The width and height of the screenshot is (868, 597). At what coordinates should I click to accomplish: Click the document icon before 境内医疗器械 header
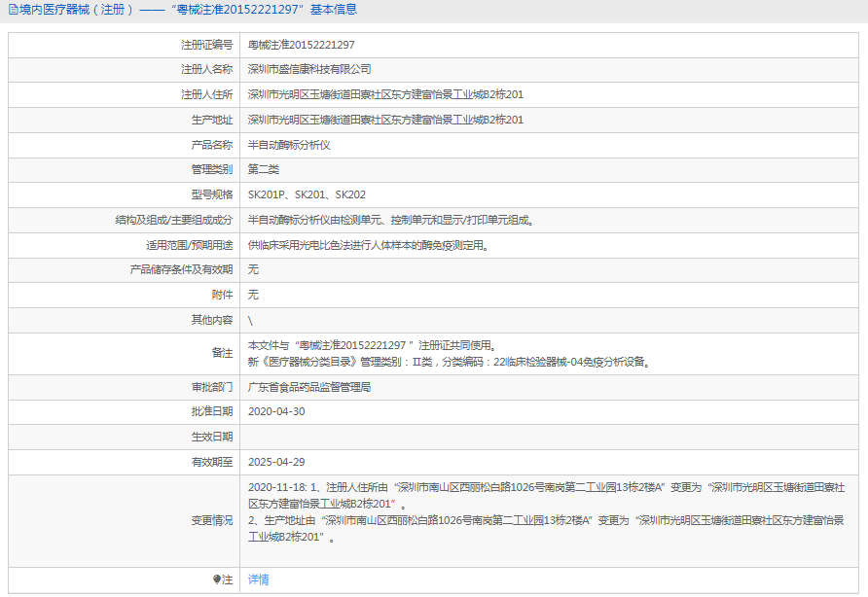[14, 10]
